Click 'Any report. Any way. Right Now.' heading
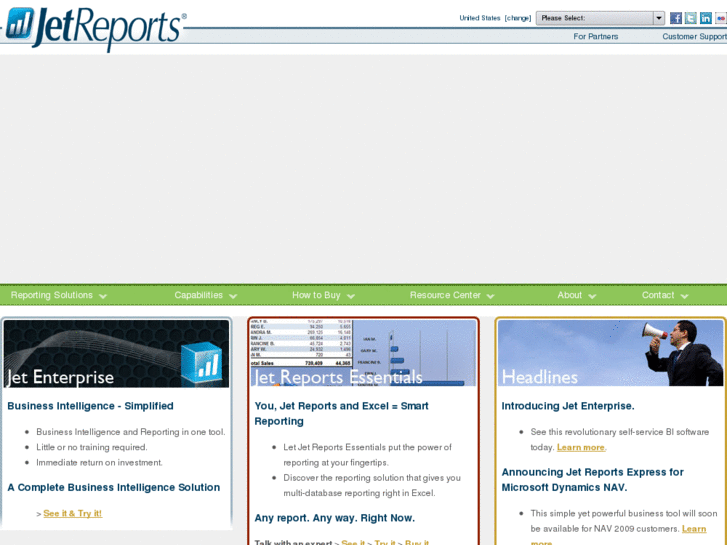This screenshot has width=727, height=545. [x=335, y=518]
